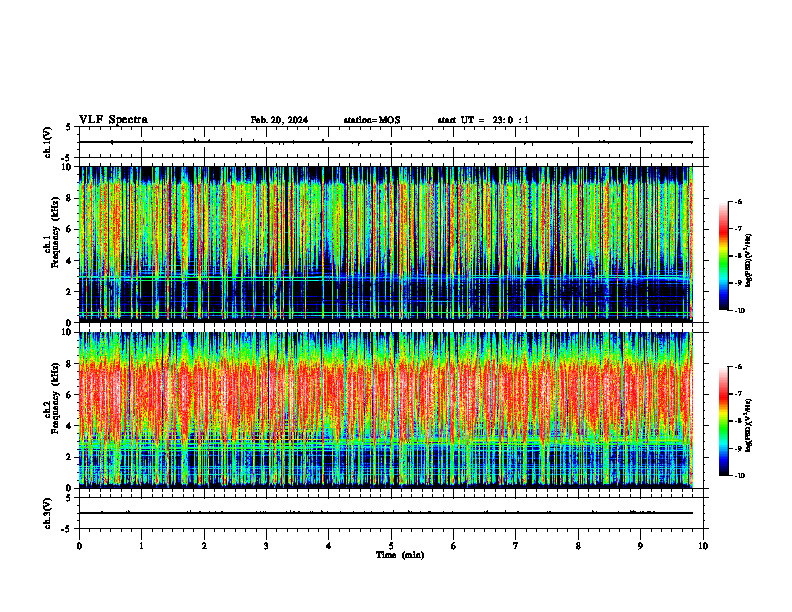792x612 pixels.
Task: Click the date text "Feb. 20, 2024"
Action: point(279,120)
